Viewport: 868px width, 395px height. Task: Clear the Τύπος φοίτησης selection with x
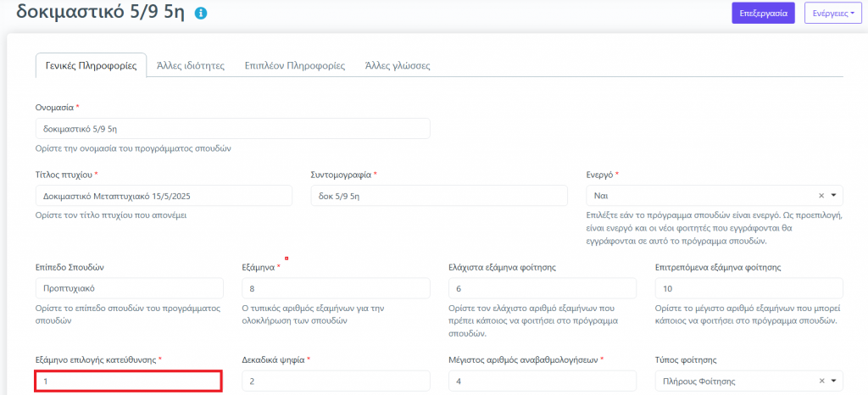[821, 381]
